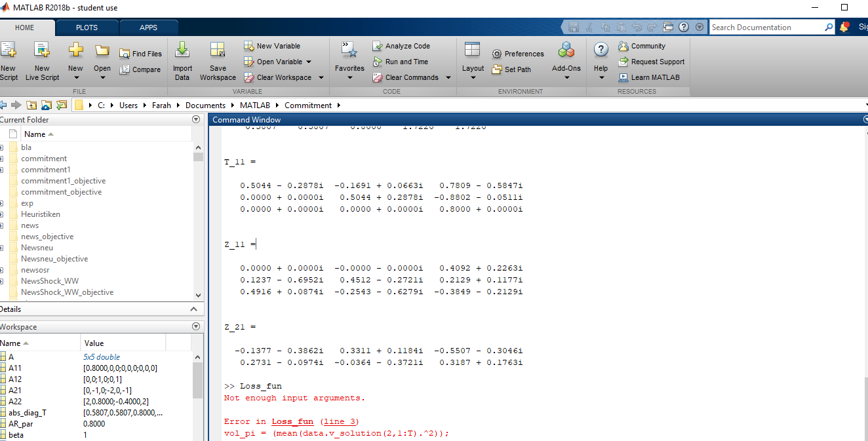Open the Favorites dropdown
Viewport: 868px width, 441px height.
coord(349,78)
